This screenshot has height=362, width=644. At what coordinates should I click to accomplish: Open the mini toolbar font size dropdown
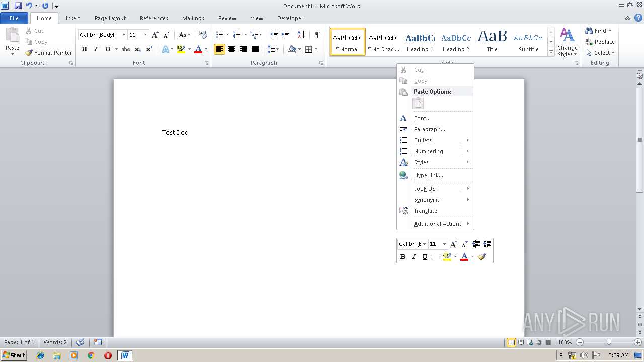(444, 244)
